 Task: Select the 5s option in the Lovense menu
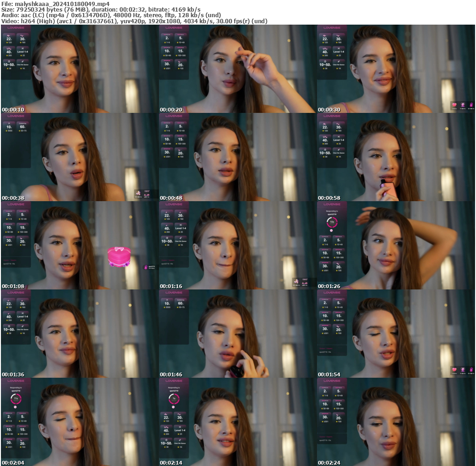180,38
